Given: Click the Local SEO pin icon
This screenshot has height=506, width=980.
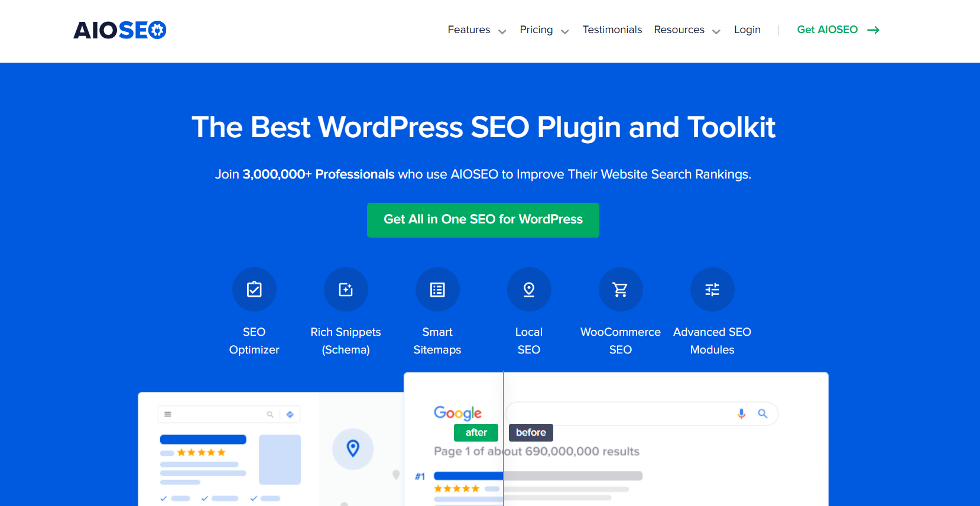Looking at the screenshot, I should point(529,290).
